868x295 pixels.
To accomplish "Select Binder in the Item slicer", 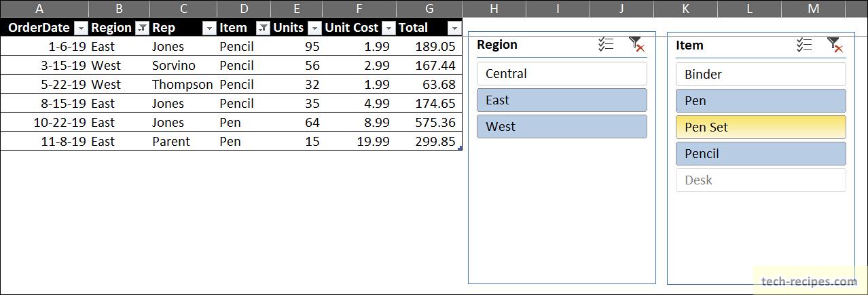I will coord(761,75).
